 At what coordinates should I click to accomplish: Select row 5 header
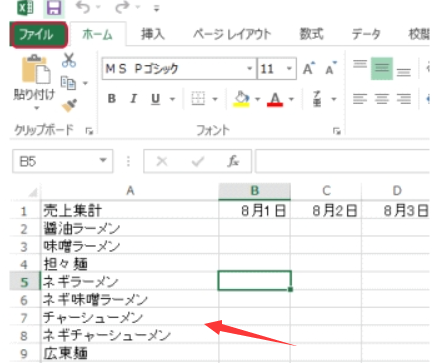(x=25, y=282)
